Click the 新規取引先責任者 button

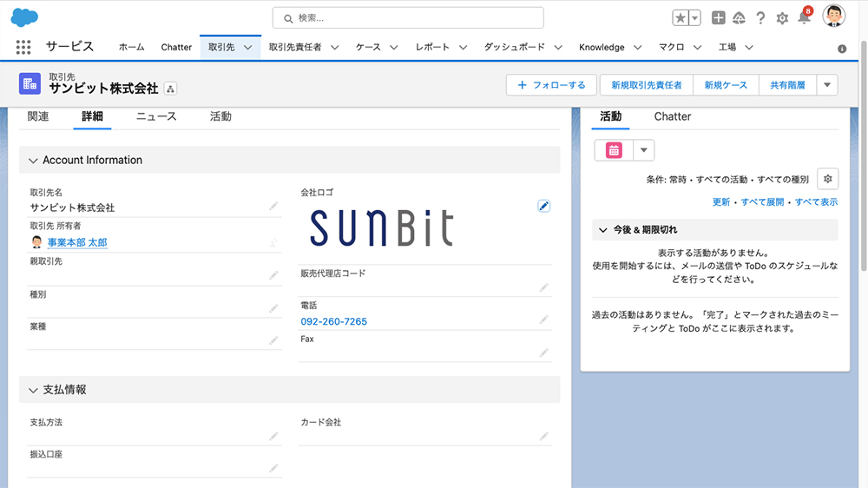[x=647, y=85]
